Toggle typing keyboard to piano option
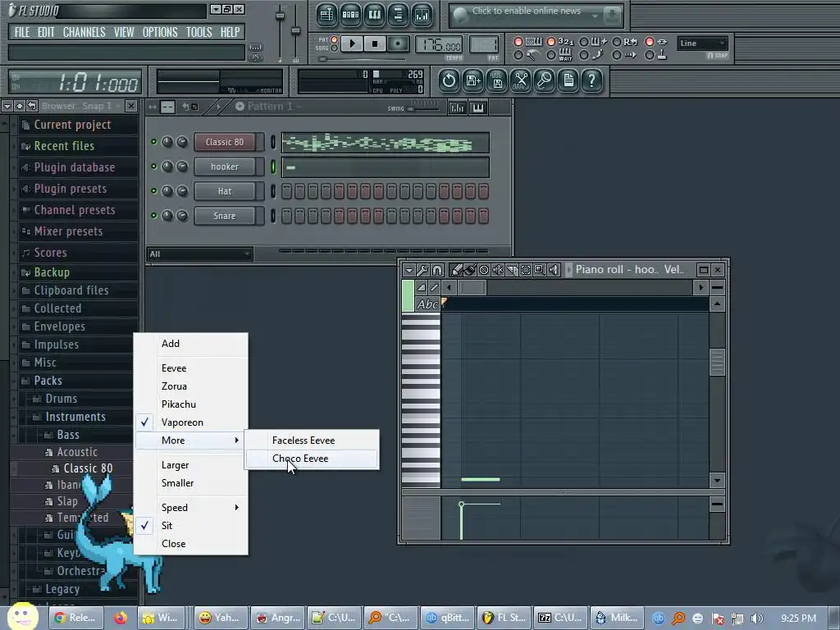840x630 pixels. (x=518, y=41)
